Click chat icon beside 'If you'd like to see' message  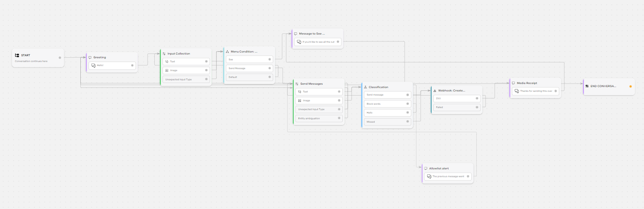pos(299,42)
